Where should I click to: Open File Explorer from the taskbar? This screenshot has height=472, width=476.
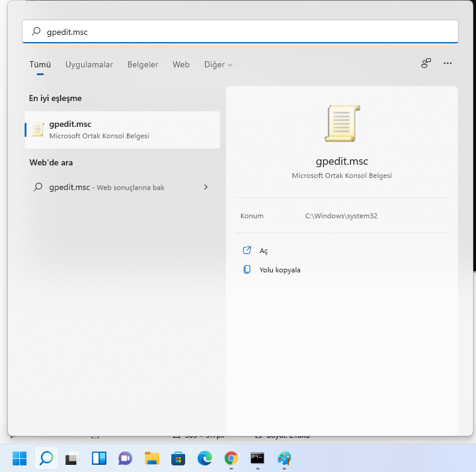pos(152,458)
